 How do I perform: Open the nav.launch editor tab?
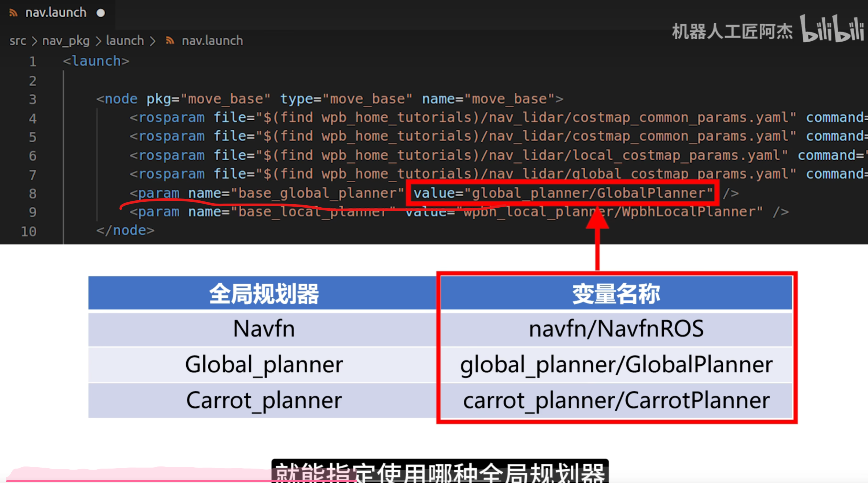click(x=56, y=13)
